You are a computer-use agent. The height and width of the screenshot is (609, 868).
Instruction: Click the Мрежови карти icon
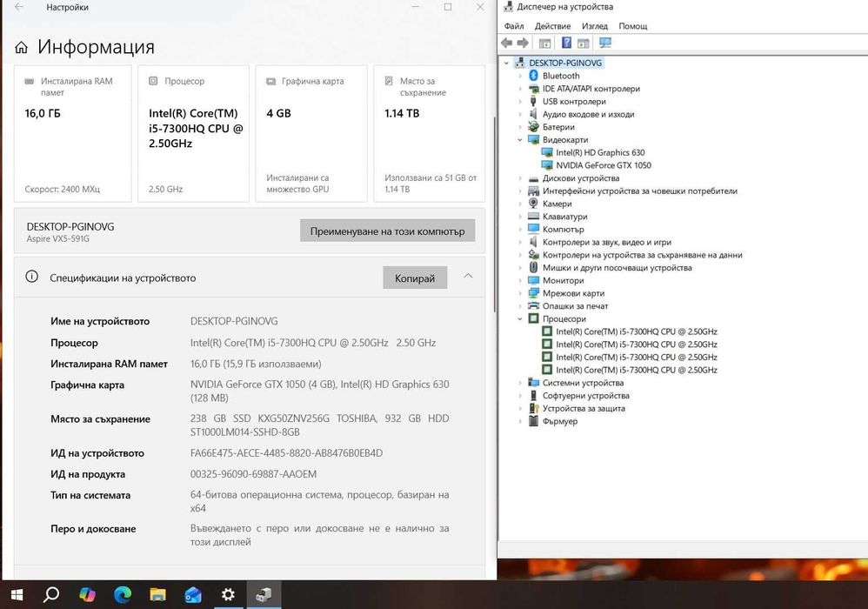[534, 293]
